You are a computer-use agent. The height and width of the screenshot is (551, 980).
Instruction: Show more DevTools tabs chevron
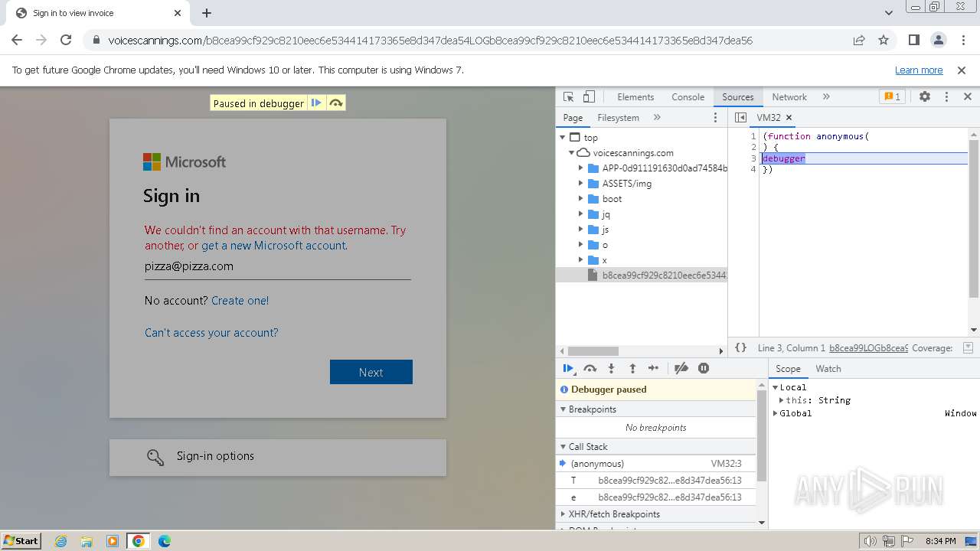click(x=826, y=97)
